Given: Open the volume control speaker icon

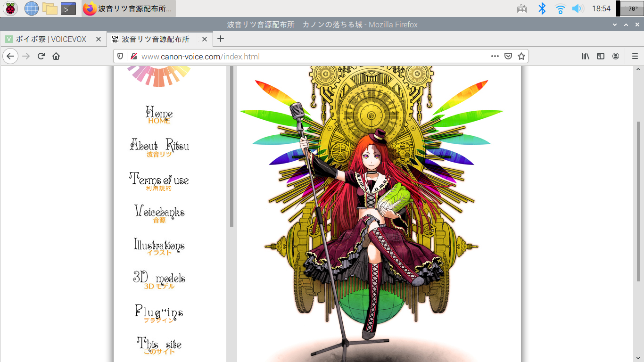Looking at the screenshot, I should point(578,8).
